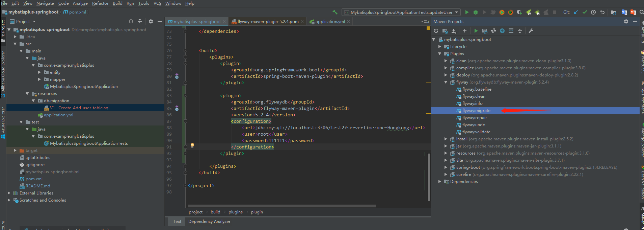Open the VCS menu
This screenshot has width=644, height=230.
click(157, 3)
